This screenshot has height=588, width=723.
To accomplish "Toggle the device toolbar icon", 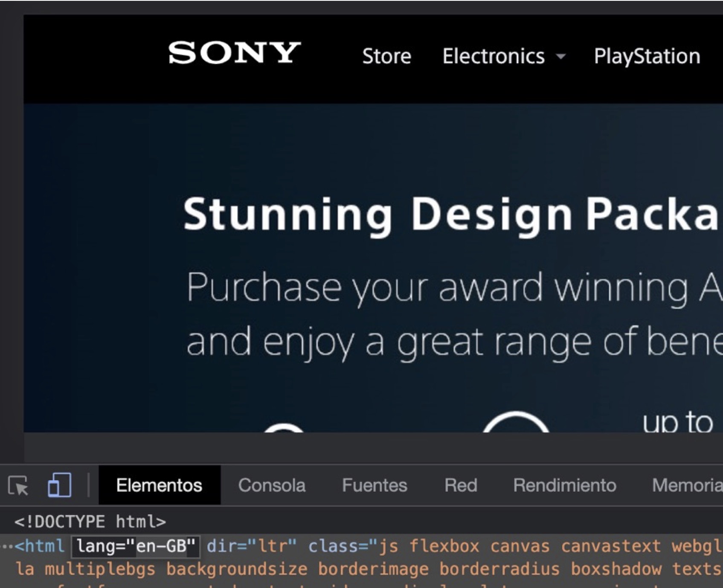I will point(59,485).
